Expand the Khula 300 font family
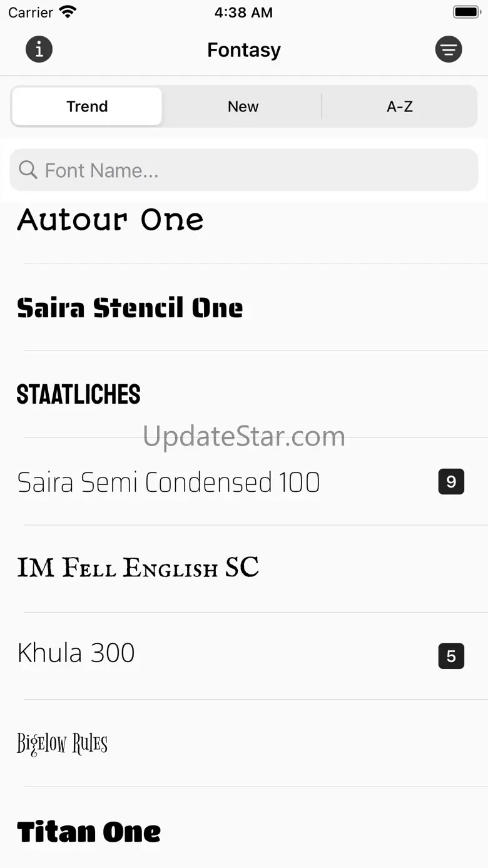This screenshot has width=488, height=868. click(244, 656)
